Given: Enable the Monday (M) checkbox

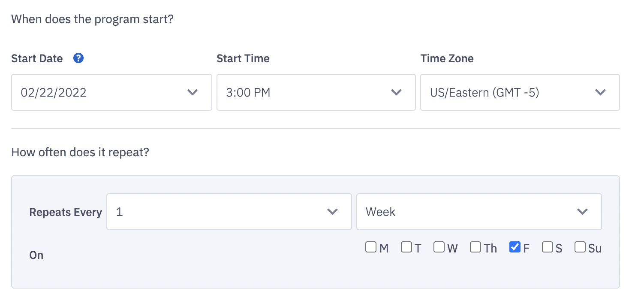Looking at the screenshot, I should pyautogui.click(x=371, y=247).
